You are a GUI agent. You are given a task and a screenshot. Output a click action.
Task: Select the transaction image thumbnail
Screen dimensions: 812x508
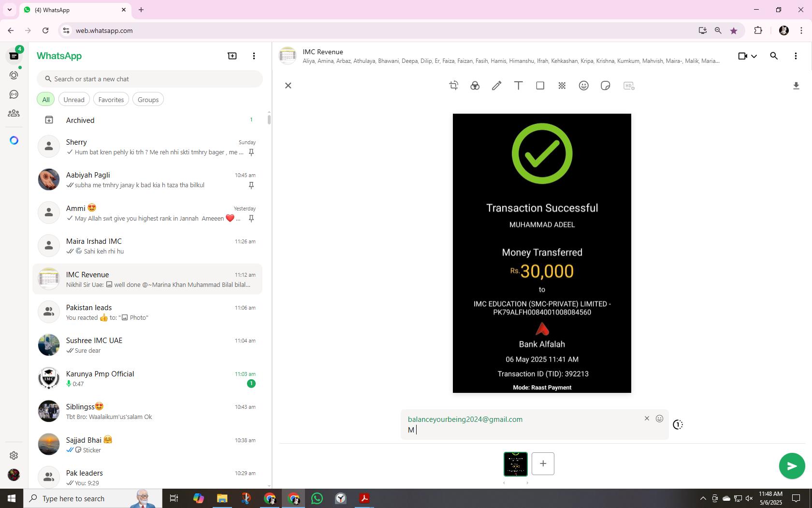pyautogui.click(x=515, y=463)
